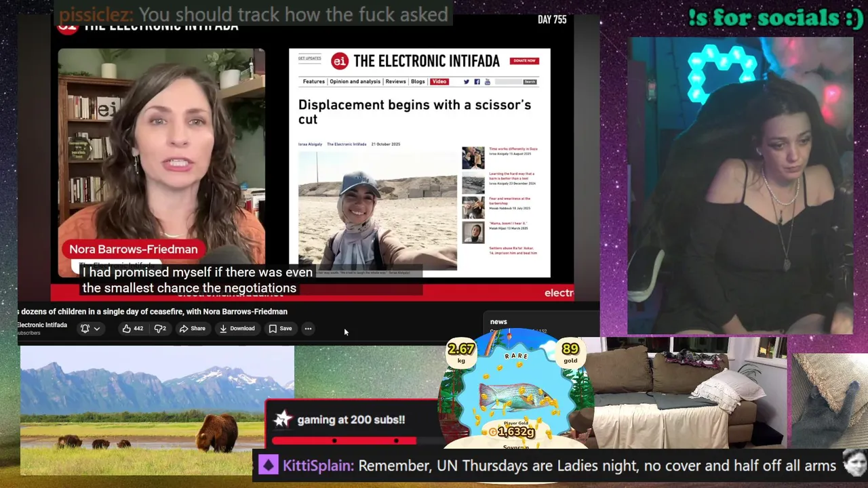868x488 pixels.
Task: Click the video title mentioning Nora Barrows-Friedman
Action: 153,312
